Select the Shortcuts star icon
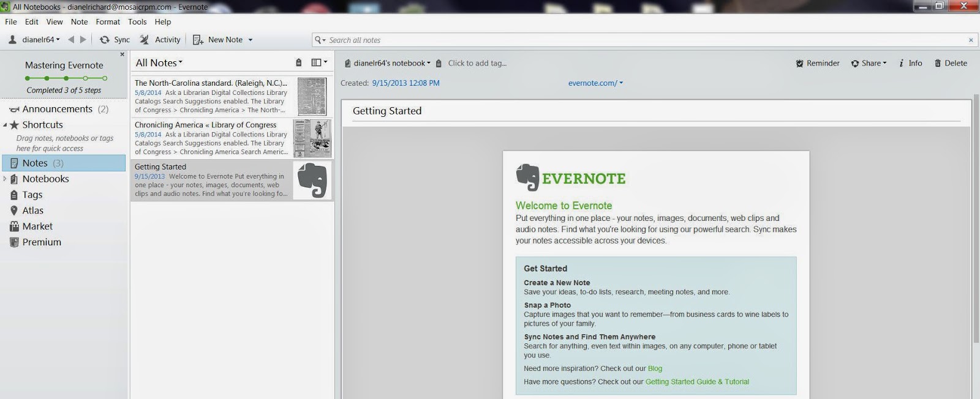The height and width of the screenshot is (399, 980). [x=14, y=125]
